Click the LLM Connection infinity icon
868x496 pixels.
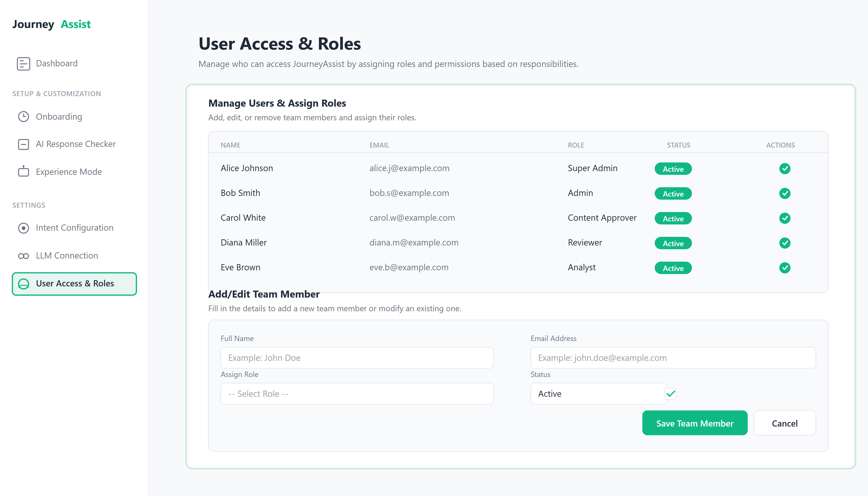pyautogui.click(x=24, y=256)
